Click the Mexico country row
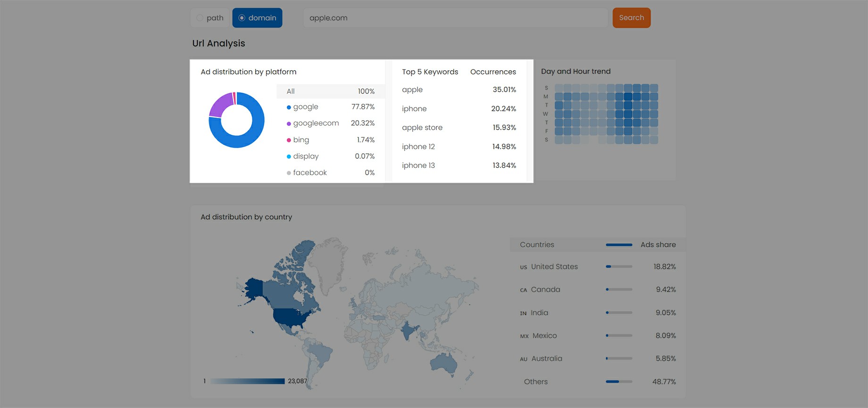The image size is (868, 408). coord(598,336)
